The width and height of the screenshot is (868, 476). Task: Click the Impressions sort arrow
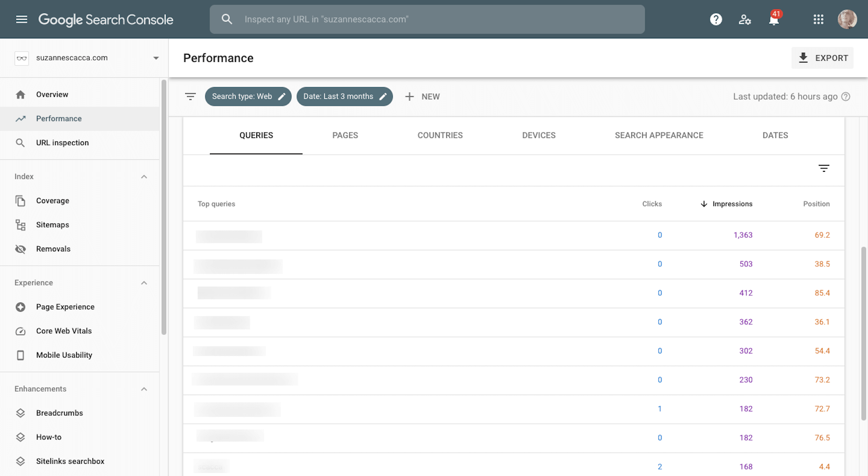704,204
